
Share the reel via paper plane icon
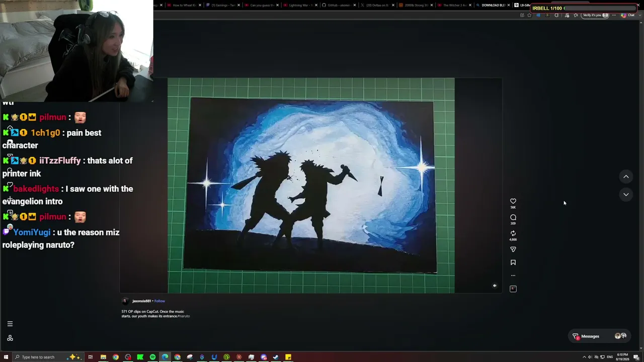click(x=513, y=249)
